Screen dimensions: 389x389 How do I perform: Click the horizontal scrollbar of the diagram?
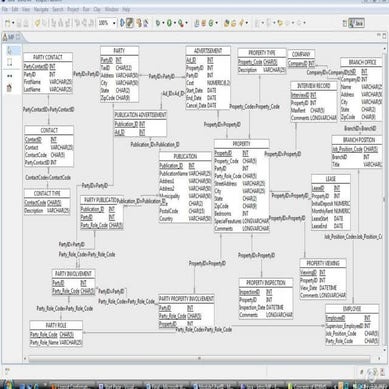(x=199, y=359)
